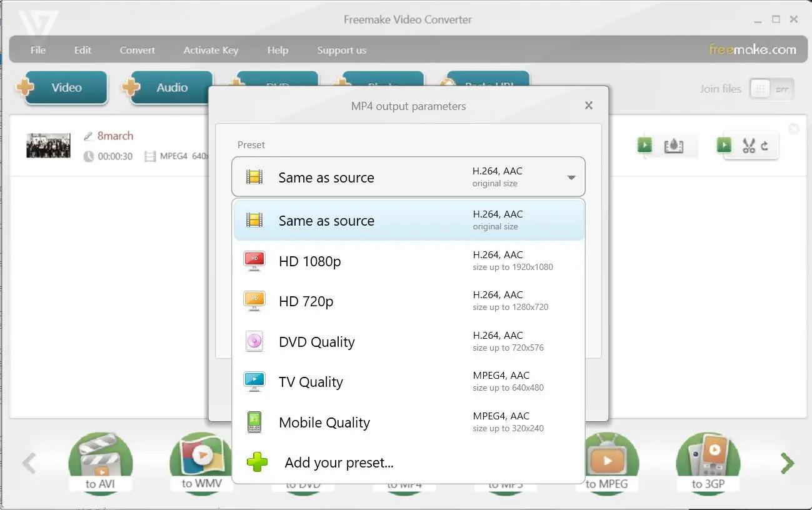This screenshot has height=510, width=812.
Task: Click the 00:00:30 duration text
Action: coord(115,156)
